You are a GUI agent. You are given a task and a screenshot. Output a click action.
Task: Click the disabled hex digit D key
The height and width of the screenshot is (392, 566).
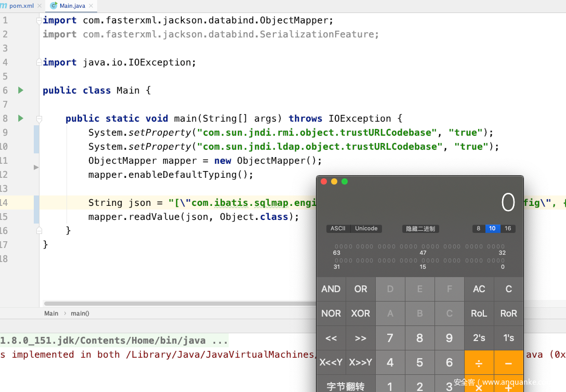pyautogui.click(x=390, y=289)
